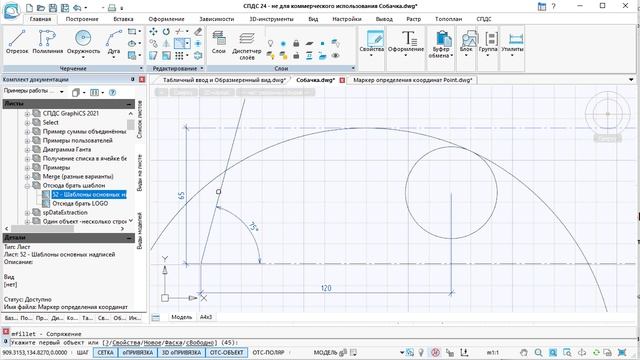Switch to 3D-инструменты ribbon tab
Image resolution: width=640 pixels, height=360 pixels.
point(271,19)
